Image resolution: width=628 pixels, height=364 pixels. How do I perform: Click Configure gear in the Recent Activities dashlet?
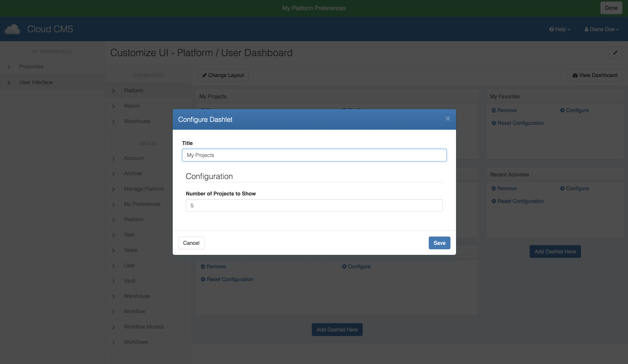pyautogui.click(x=562, y=188)
